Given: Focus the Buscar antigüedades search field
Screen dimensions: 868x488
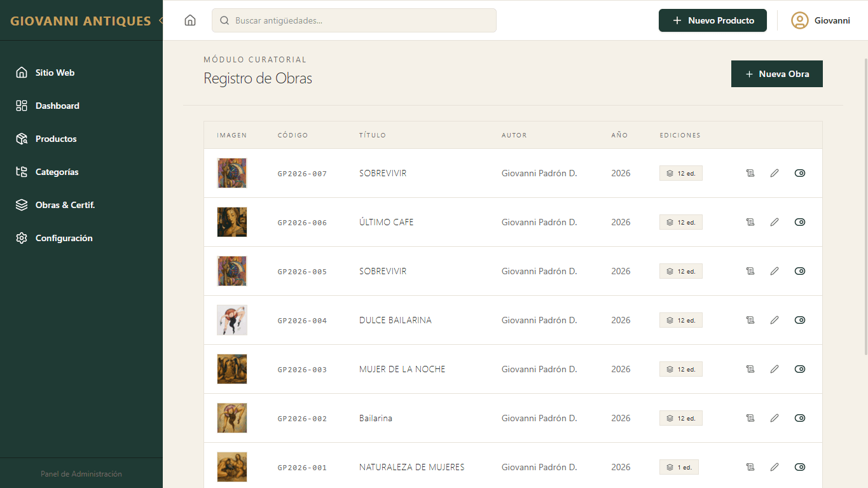Looking at the screenshot, I should (x=354, y=20).
